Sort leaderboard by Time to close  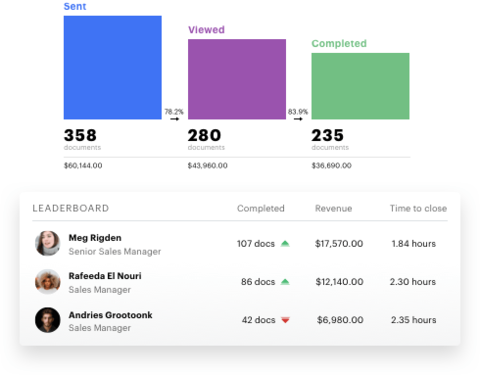click(418, 208)
